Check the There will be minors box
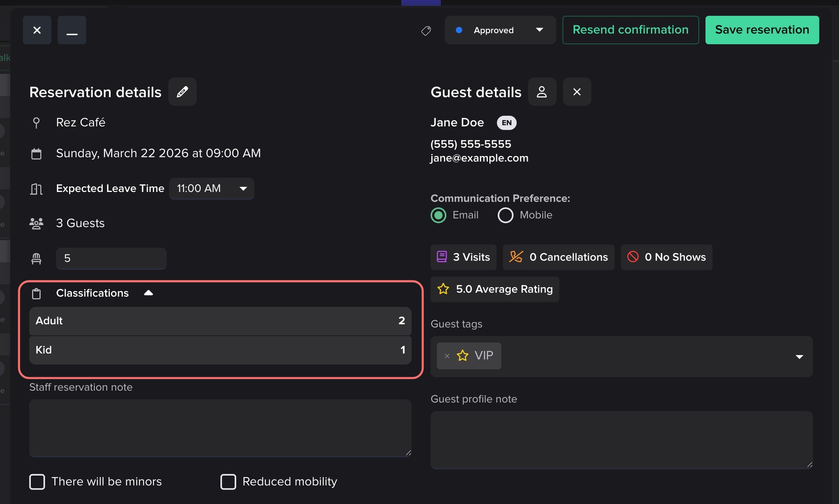This screenshot has height=504, width=839. 37,481
